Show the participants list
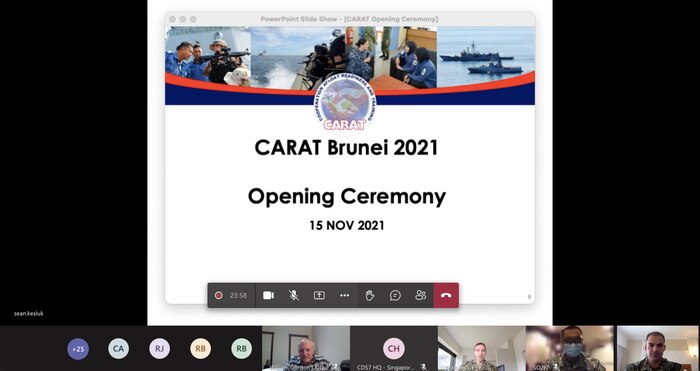Image resolution: width=700 pixels, height=371 pixels. 421,296
